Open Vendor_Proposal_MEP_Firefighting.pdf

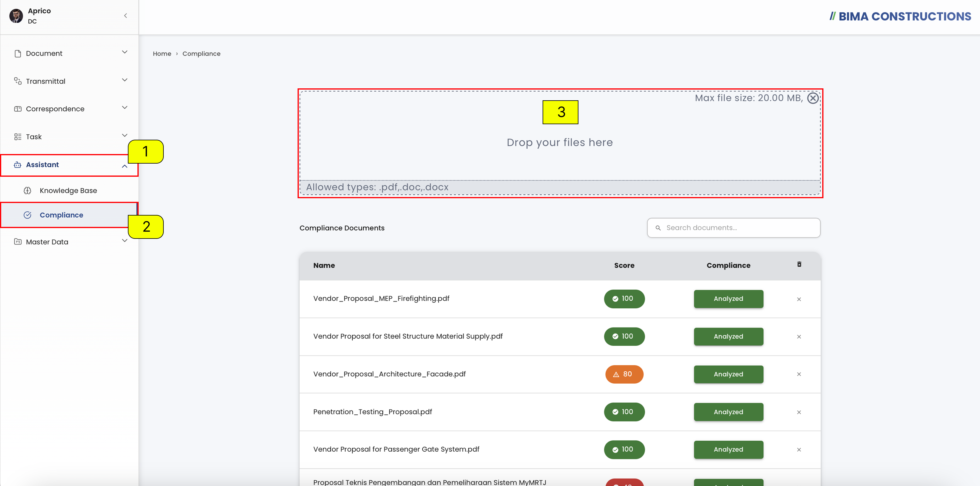[381, 299]
